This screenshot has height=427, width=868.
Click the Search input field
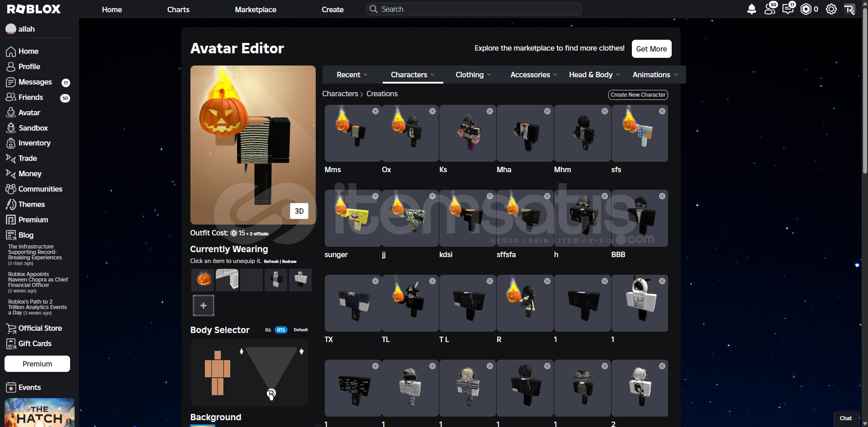[x=474, y=9]
